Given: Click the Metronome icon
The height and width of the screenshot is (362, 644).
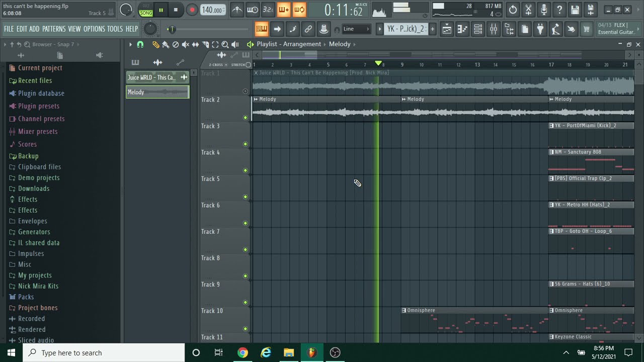Looking at the screenshot, I should pyautogui.click(x=237, y=10).
